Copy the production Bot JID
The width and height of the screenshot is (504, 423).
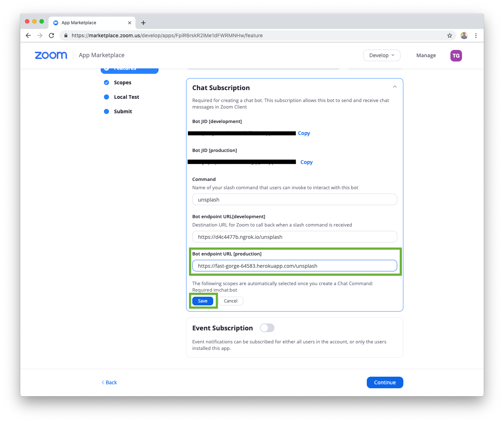(306, 162)
